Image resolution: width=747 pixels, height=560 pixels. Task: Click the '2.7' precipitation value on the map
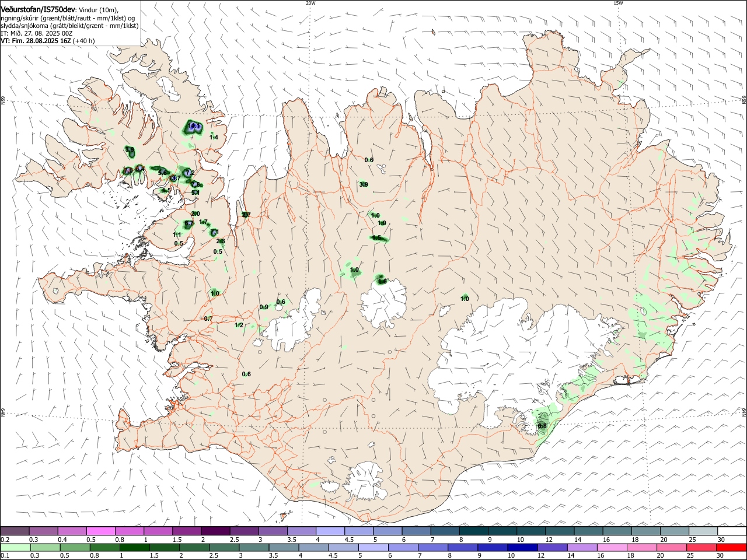[x=246, y=215]
